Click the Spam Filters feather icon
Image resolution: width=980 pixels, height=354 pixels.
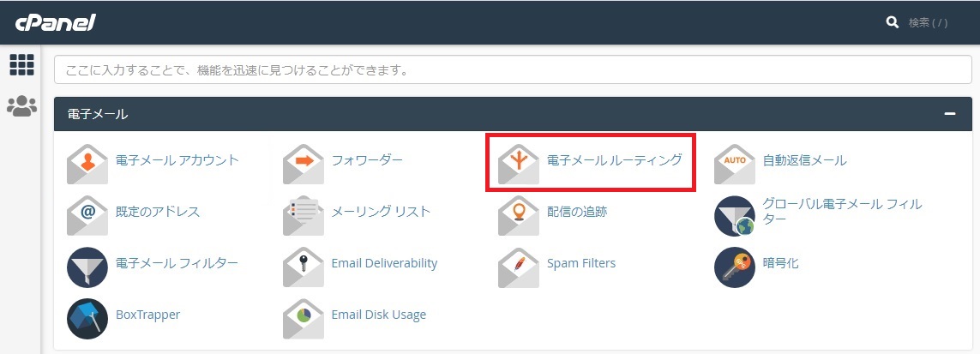click(519, 267)
